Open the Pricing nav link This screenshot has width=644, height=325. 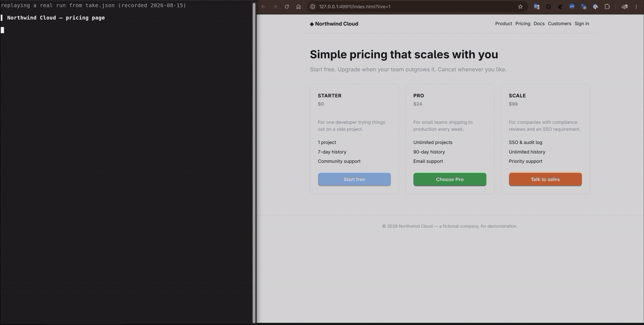point(523,24)
